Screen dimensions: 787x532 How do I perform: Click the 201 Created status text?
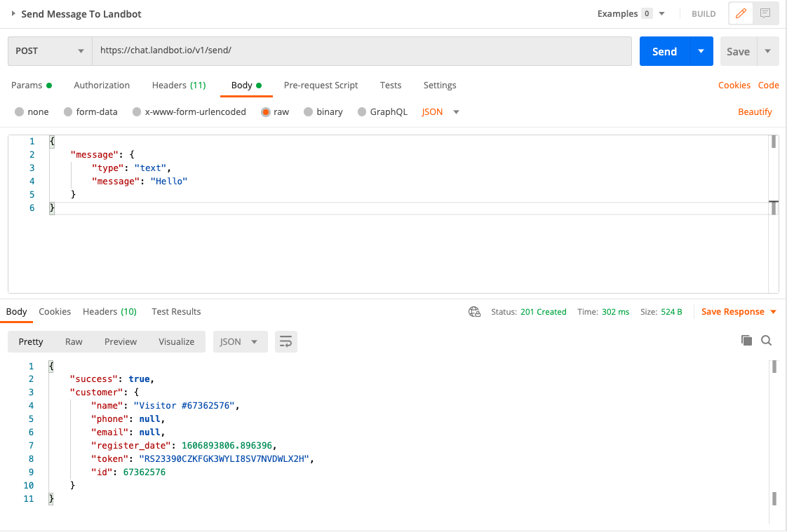tap(543, 312)
